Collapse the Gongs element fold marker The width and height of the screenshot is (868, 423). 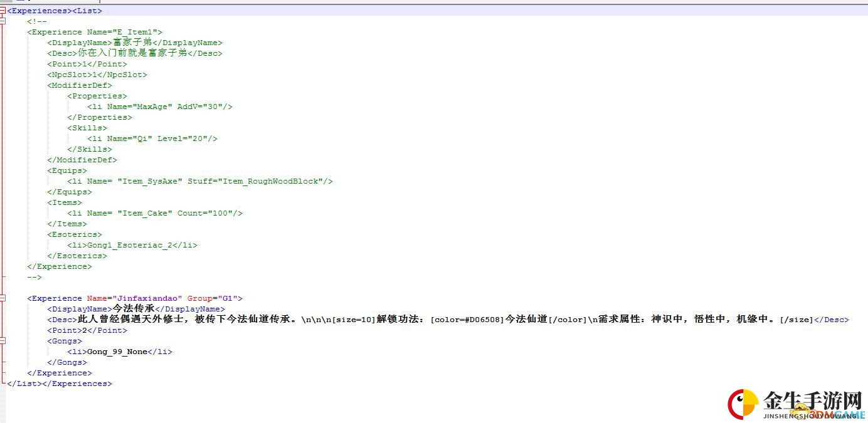3,341
